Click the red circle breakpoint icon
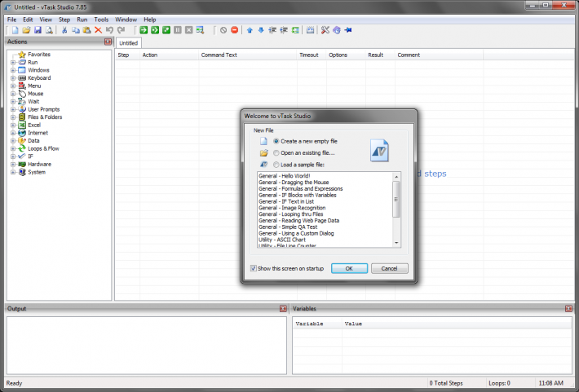This screenshot has height=392, width=579. 235,30
